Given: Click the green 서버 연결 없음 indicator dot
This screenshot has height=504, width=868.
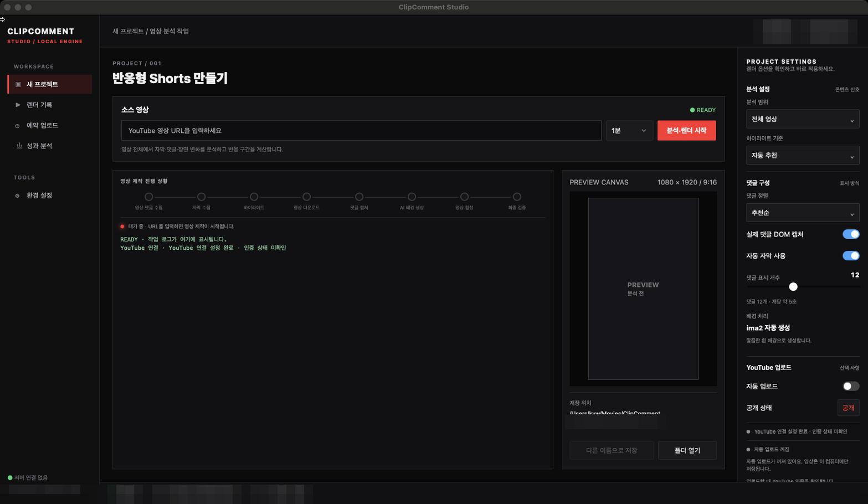Looking at the screenshot, I should click(10, 477).
